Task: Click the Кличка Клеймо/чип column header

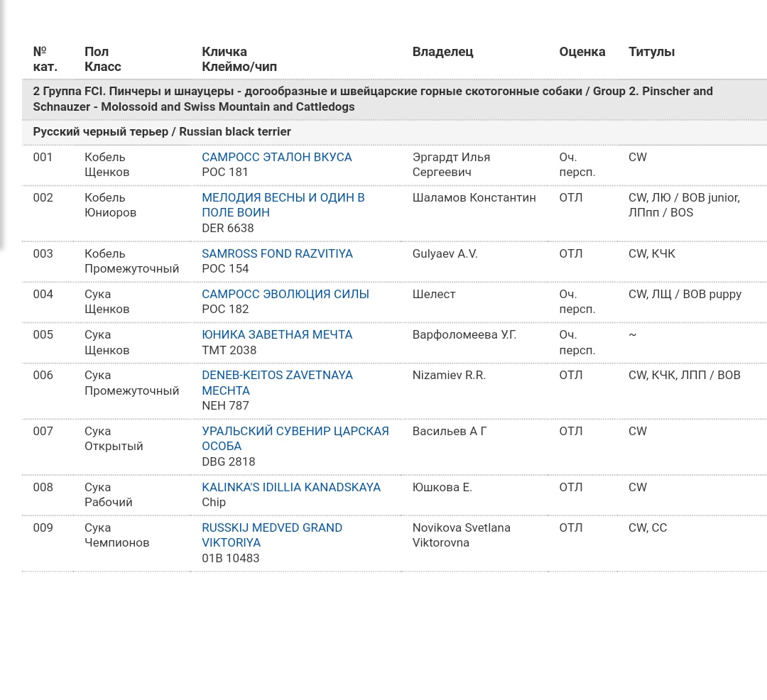Action: pyautogui.click(x=239, y=59)
